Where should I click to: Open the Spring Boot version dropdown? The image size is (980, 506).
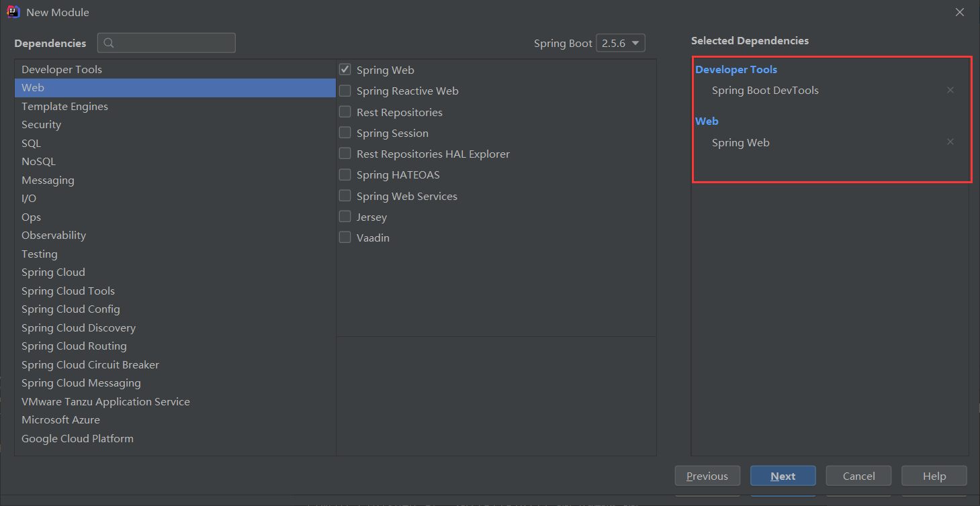[621, 43]
